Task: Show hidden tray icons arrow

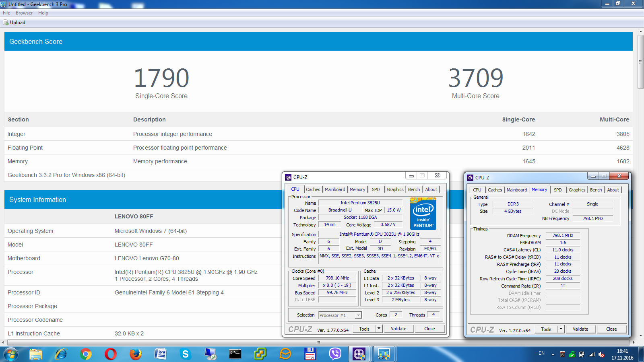Action: [x=553, y=354]
